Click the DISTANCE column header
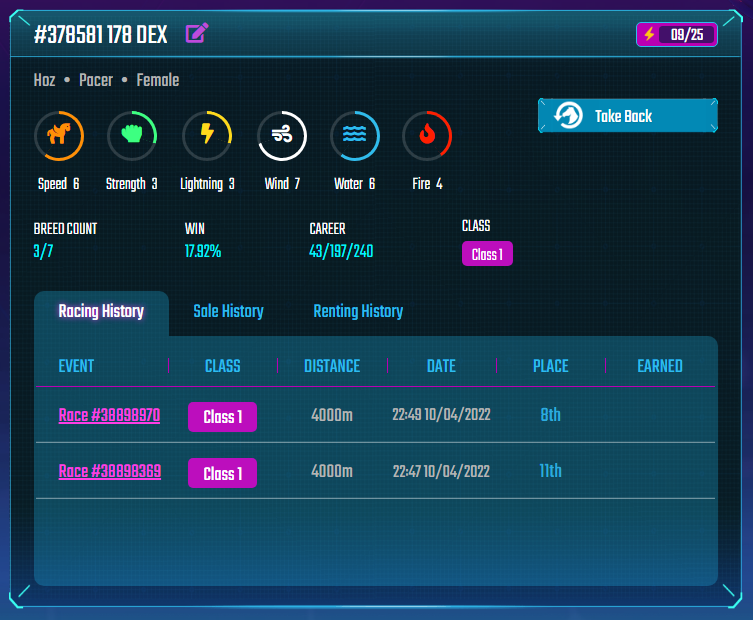 click(332, 366)
